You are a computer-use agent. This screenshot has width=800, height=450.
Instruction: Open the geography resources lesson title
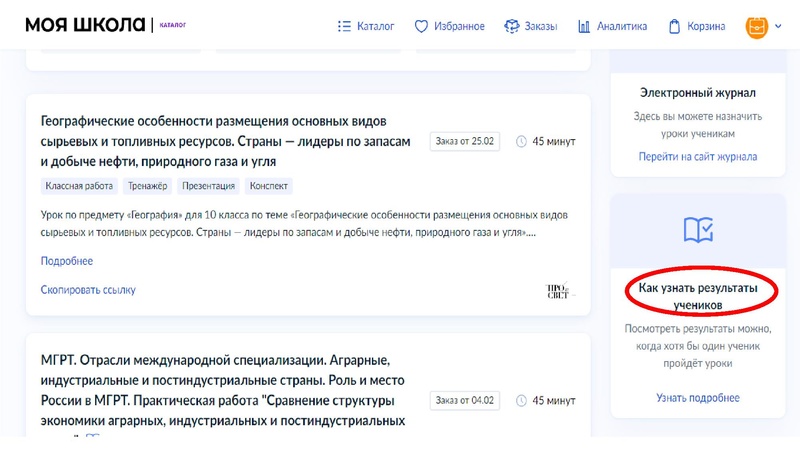(x=226, y=141)
